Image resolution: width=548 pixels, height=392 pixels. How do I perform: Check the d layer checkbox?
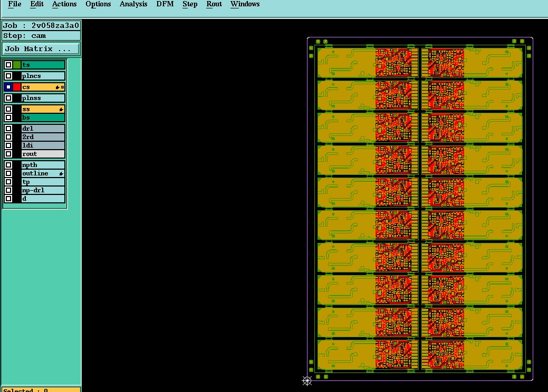coord(8,199)
